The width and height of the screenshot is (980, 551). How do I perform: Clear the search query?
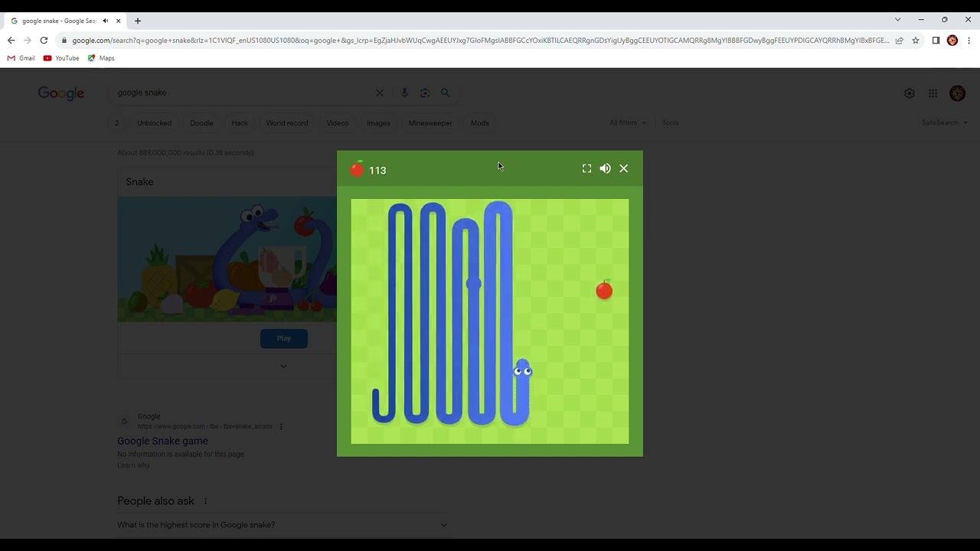click(x=379, y=93)
